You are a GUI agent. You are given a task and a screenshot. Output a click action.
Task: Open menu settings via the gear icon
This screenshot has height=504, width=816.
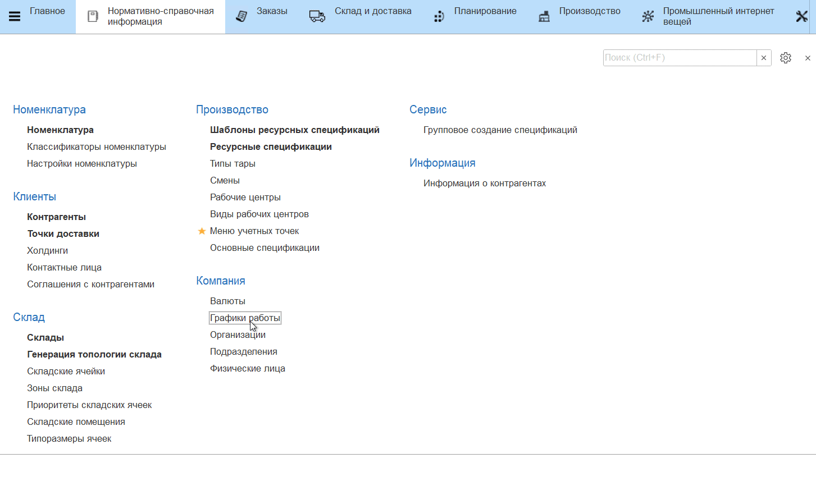click(x=786, y=58)
